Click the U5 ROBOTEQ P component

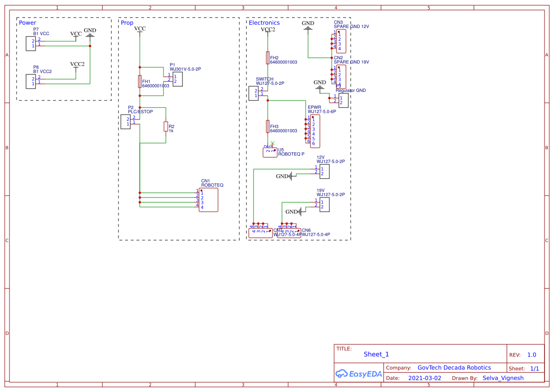[270, 152]
